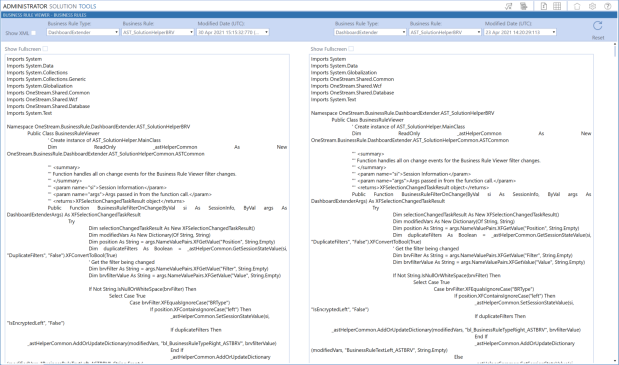Click the Administrator Solution Tools title

pyautogui.click(x=49, y=6)
